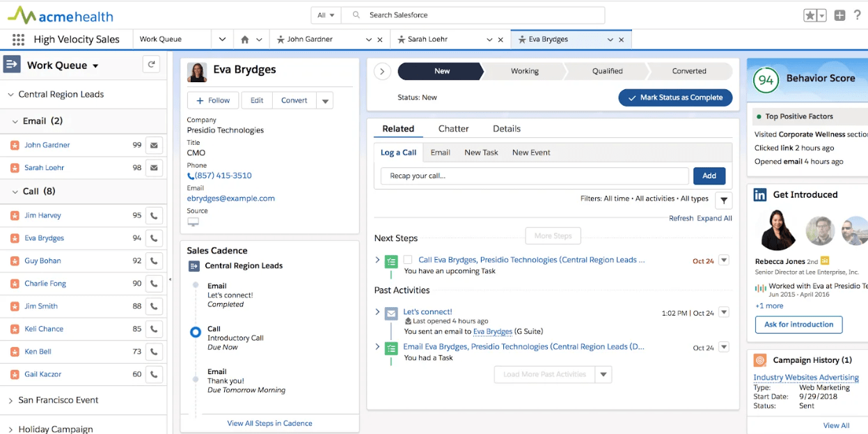Click Mark Status as Complete button
Screen dimensions: 868x434
[x=675, y=98]
